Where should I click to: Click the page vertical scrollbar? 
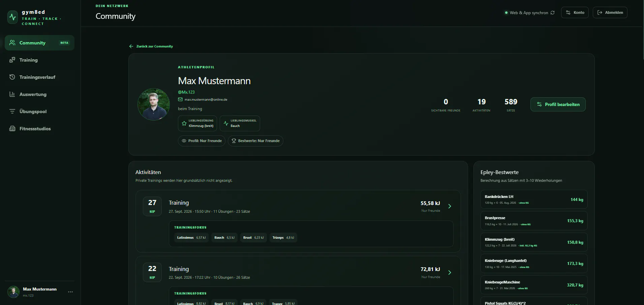click(643, 30)
